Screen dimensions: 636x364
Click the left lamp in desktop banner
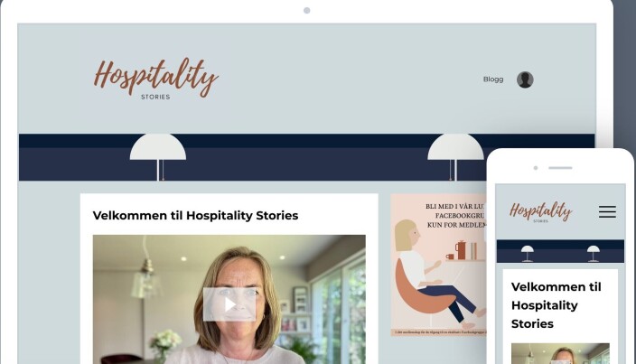[158, 157]
